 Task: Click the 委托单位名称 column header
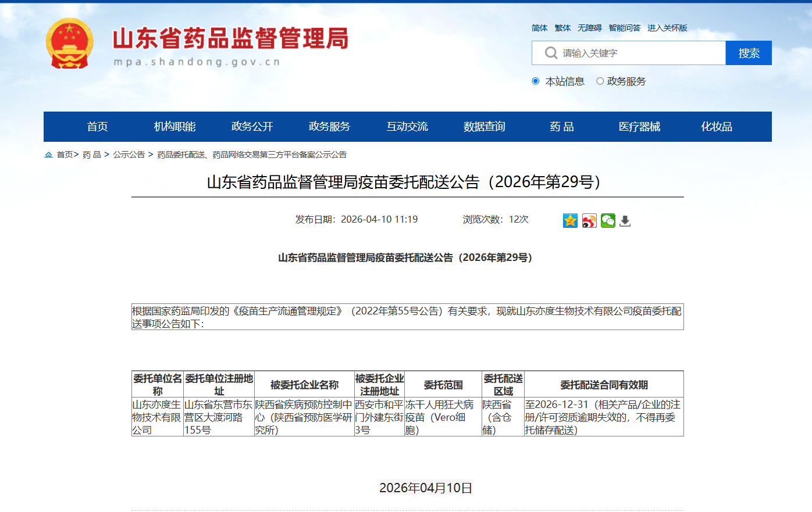(158, 385)
